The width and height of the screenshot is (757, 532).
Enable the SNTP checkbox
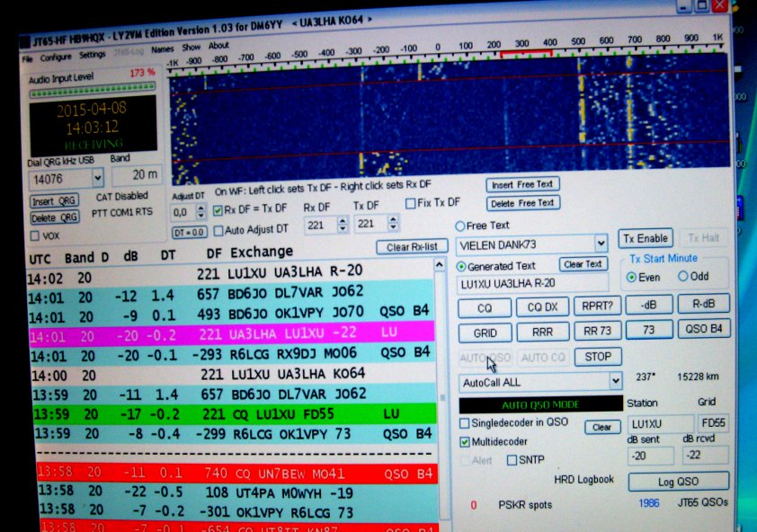point(512,460)
